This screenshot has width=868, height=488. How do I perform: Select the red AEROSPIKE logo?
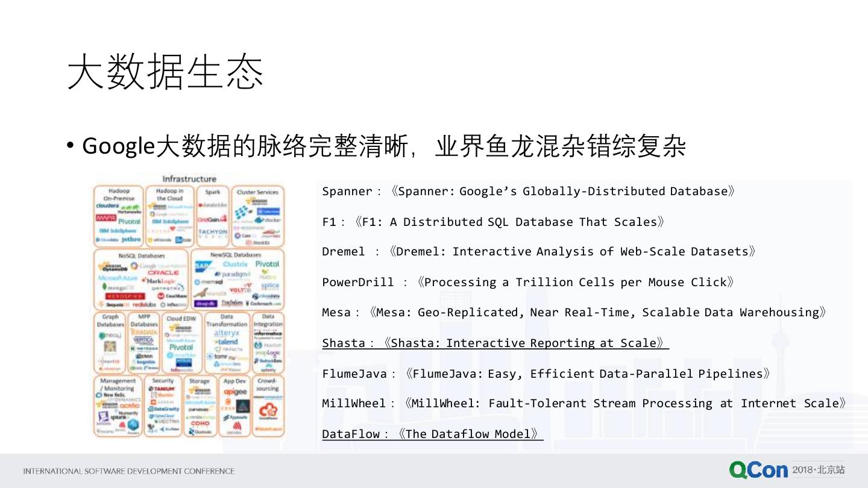tap(125, 296)
